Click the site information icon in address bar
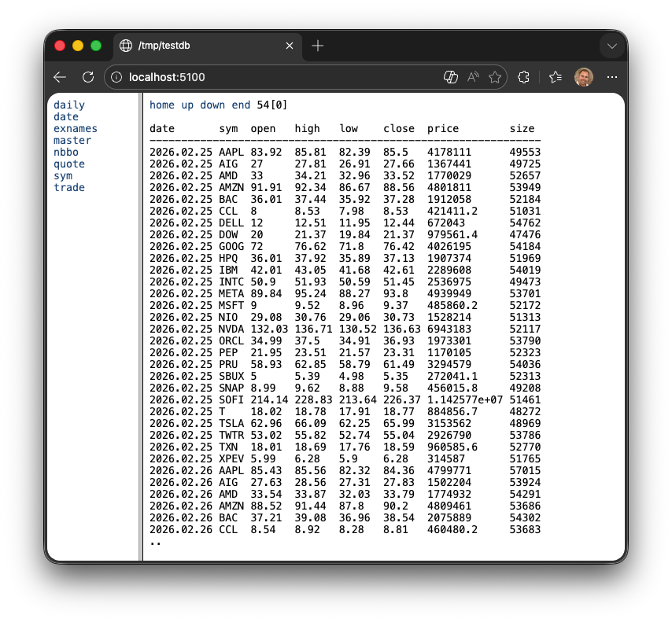This screenshot has height=622, width=672. 116,77
